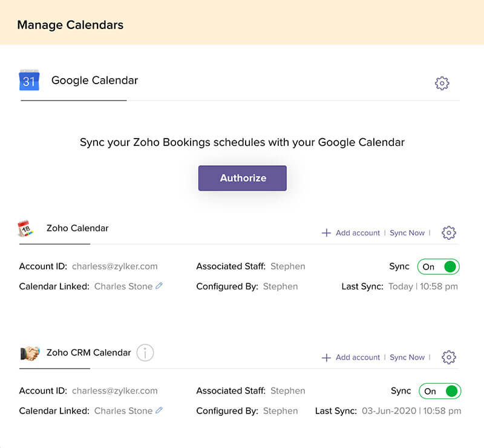484x448 pixels.
Task: Turn off Sync for Zoho Calendar
Action: click(x=439, y=266)
